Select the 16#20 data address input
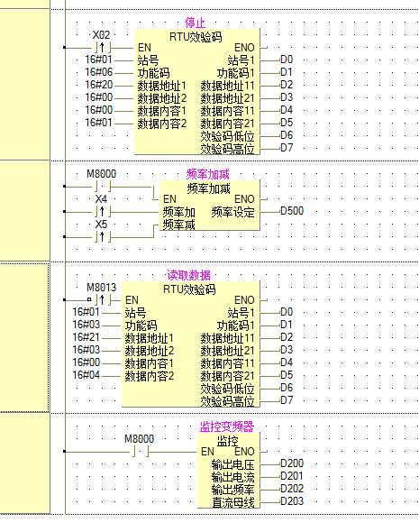Viewport: 419px width, 532px height. point(98,85)
